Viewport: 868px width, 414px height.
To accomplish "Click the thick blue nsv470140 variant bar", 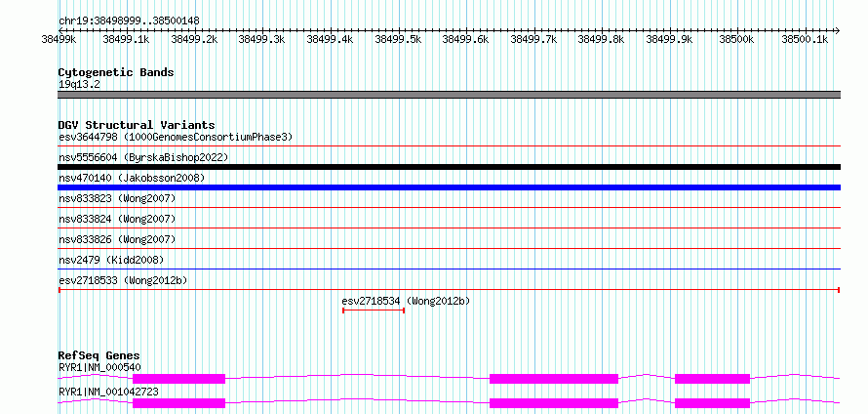I will pos(449,187).
